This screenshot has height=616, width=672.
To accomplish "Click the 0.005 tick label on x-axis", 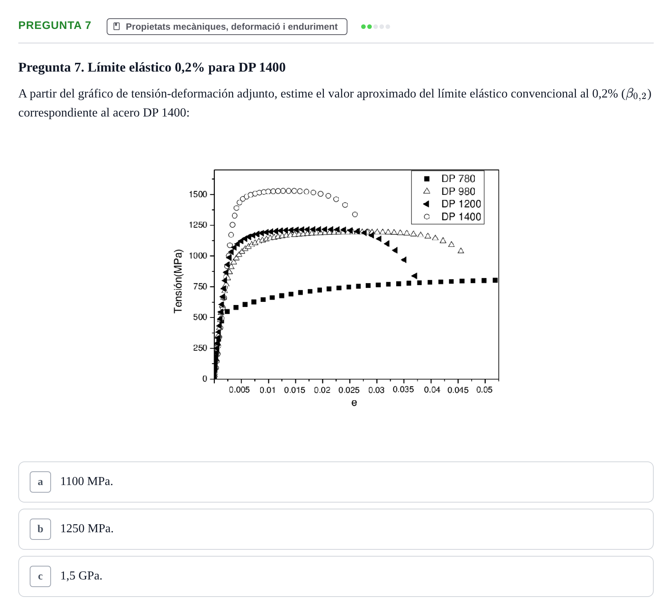I will click(239, 390).
